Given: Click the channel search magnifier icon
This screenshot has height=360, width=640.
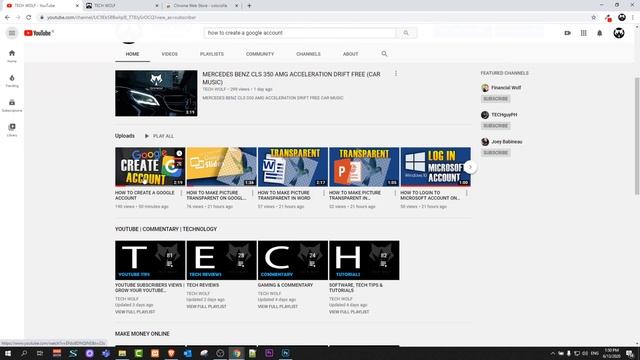Looking at the screenshot, I should tap(384, 54).
